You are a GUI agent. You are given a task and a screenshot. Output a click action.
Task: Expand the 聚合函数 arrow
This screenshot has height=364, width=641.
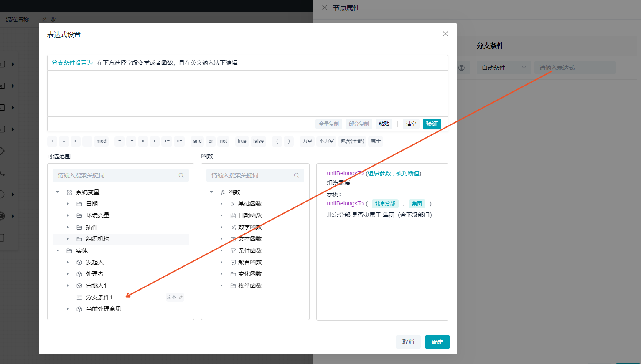221,262
